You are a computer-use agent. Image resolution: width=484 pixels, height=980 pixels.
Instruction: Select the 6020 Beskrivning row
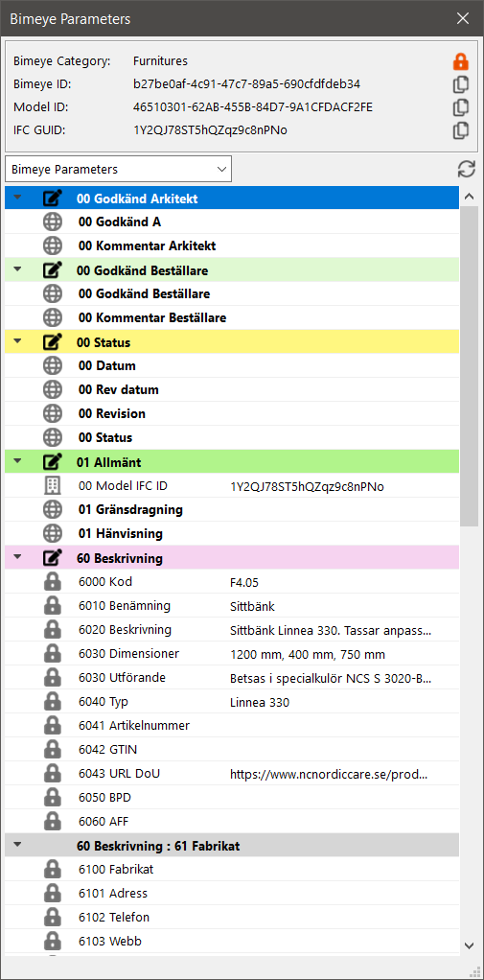(232, 630)
